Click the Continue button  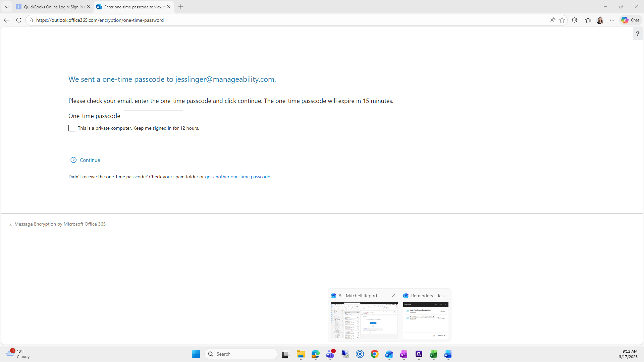86,160
